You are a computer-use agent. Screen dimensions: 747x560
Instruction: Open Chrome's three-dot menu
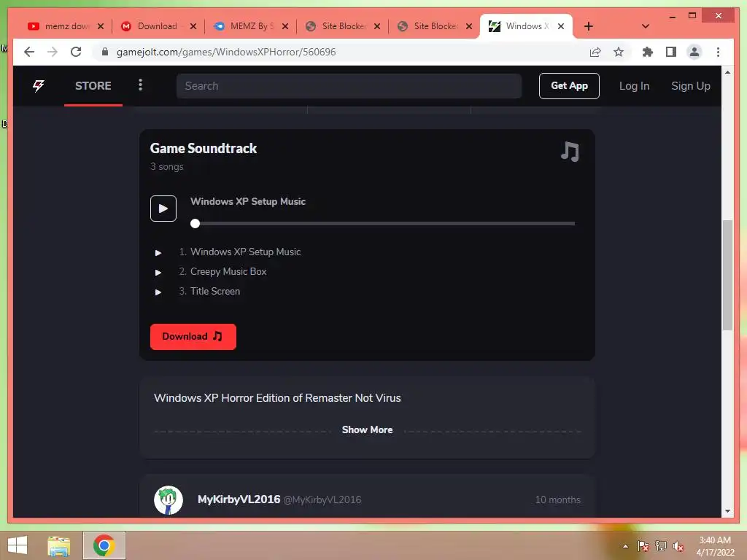718,52
